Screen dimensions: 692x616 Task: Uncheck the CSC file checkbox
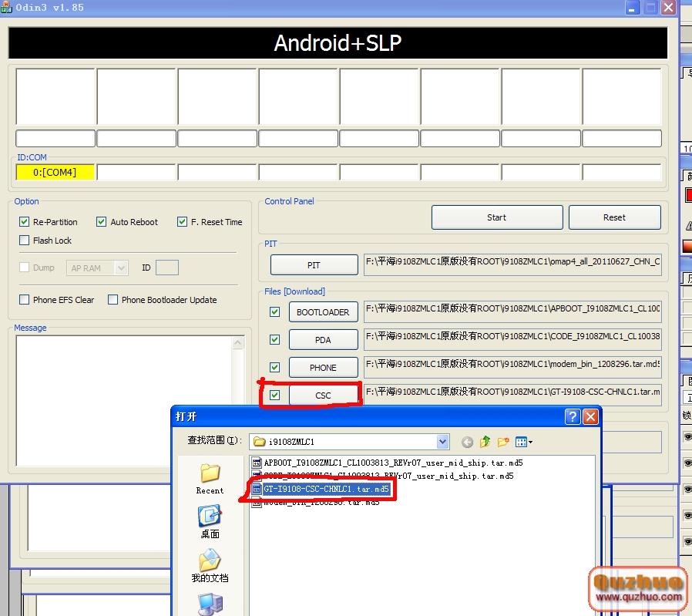coord(274,396)
